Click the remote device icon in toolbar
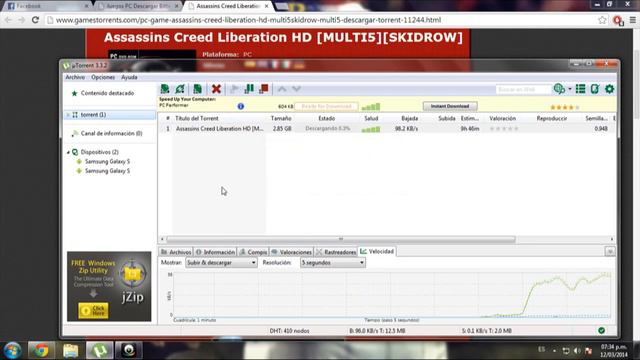The image size is (640, 360). [595, 89]
